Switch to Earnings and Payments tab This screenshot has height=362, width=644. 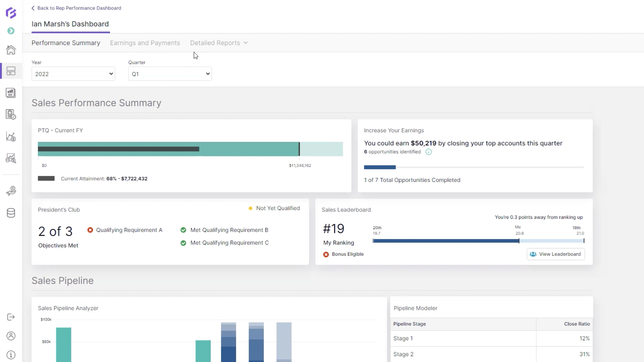pyautogui.click(x=145, y=43)
